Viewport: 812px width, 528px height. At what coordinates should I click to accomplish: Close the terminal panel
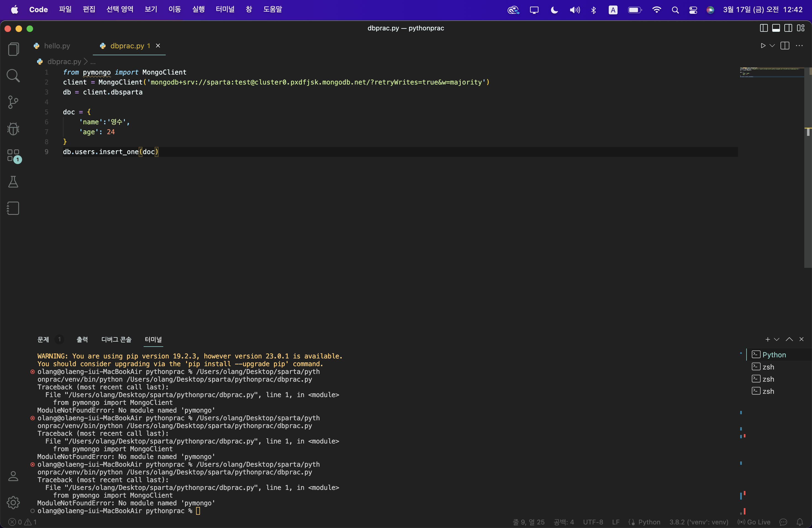pyautogui.click(x=802, y=339)
